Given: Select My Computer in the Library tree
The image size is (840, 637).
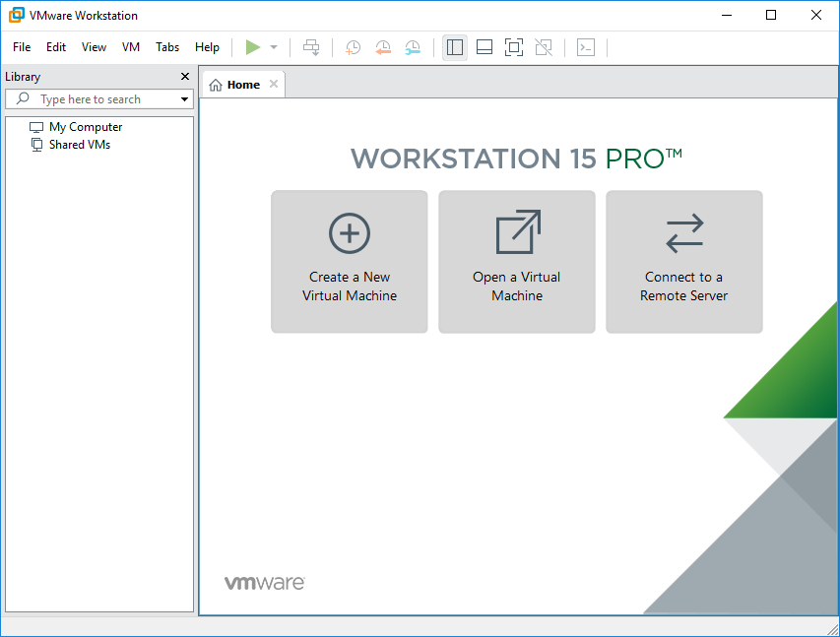Looking at the screenshot, I should [83, 126].
